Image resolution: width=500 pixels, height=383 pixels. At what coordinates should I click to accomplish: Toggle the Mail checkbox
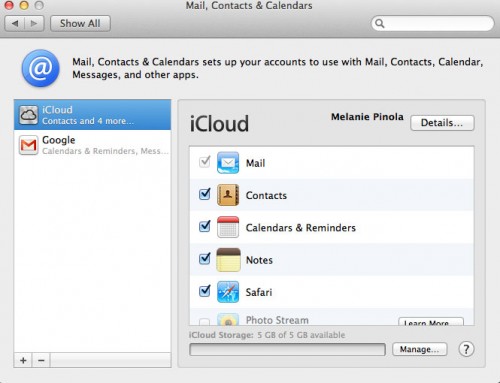click(204, 162)
